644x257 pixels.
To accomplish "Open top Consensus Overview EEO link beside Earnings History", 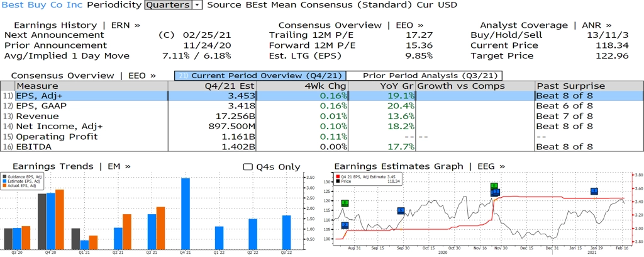I will 351,25.
